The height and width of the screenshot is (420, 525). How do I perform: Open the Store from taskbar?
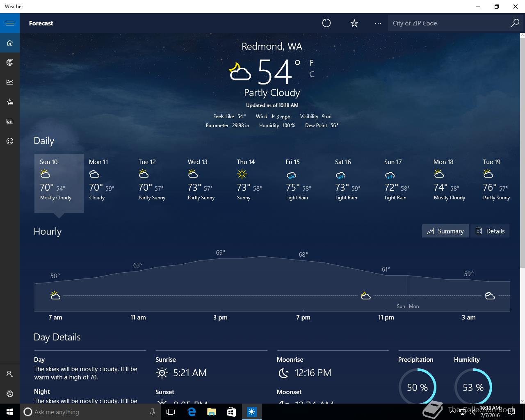(231, 412)
